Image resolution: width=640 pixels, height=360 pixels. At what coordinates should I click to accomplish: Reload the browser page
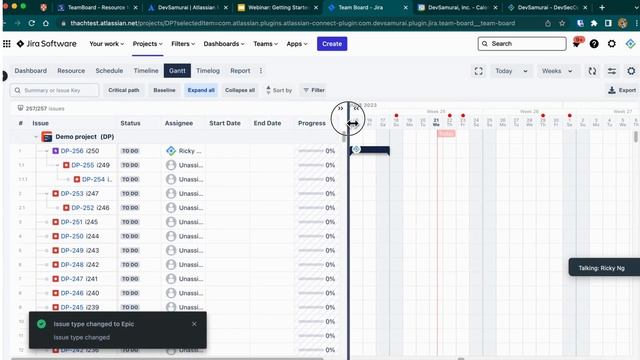(x=31, y=23)
